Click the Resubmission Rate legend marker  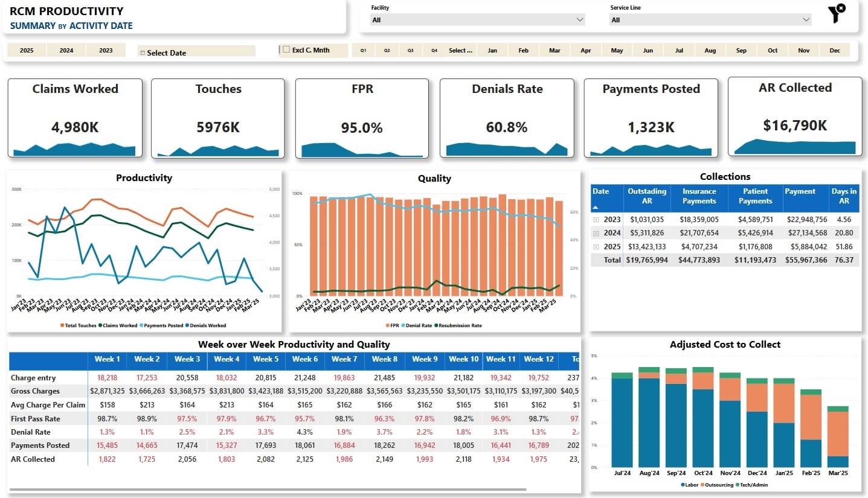tap(436, 325)
